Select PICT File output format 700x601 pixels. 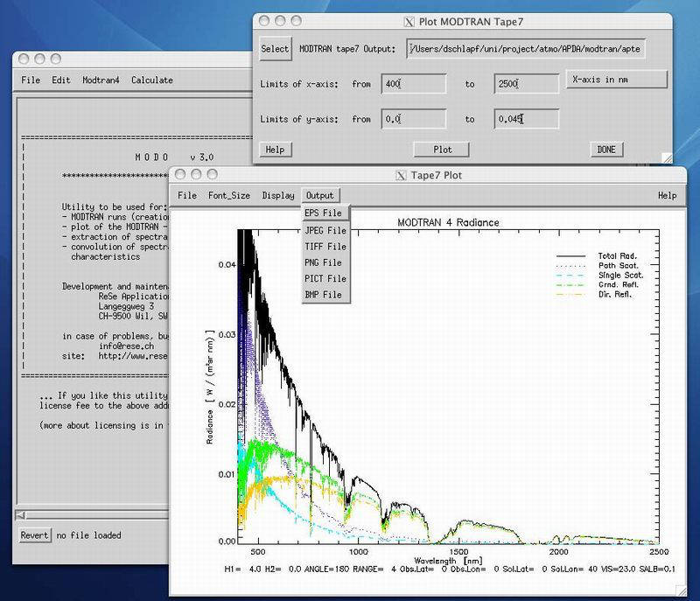(x=325, y=279)
